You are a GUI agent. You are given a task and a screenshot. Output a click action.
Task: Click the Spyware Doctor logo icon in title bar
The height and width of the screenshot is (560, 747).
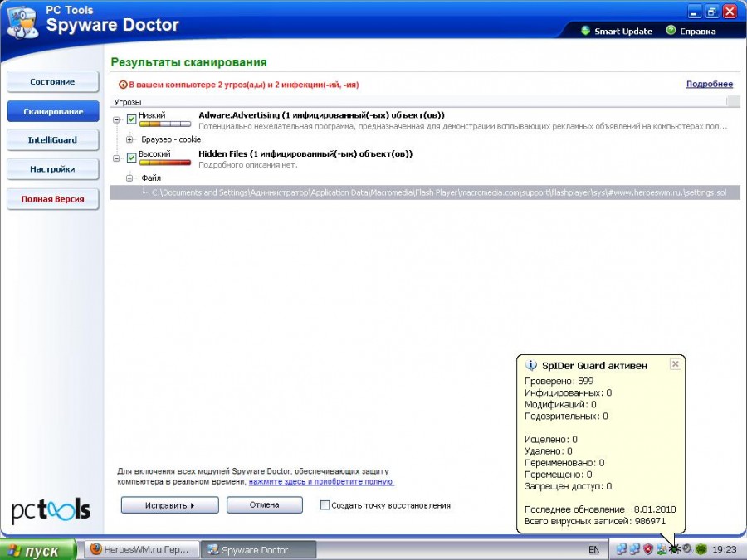(x=22, y=23)
